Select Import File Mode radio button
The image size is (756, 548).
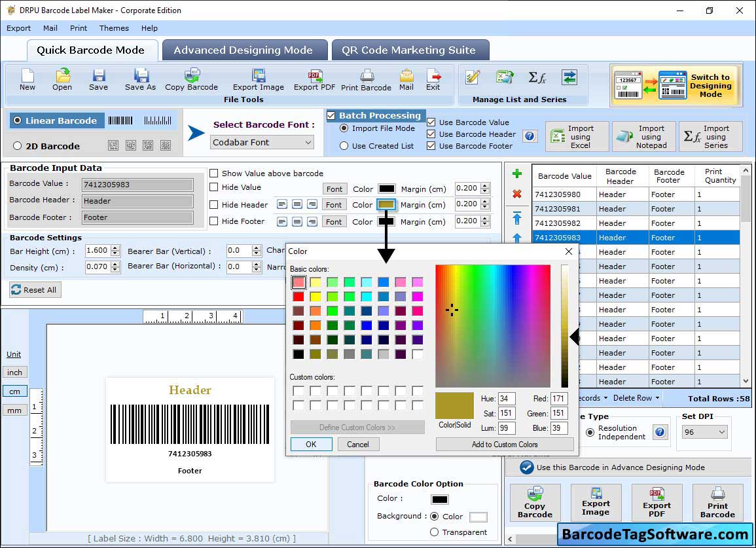[x=344, y=128]
